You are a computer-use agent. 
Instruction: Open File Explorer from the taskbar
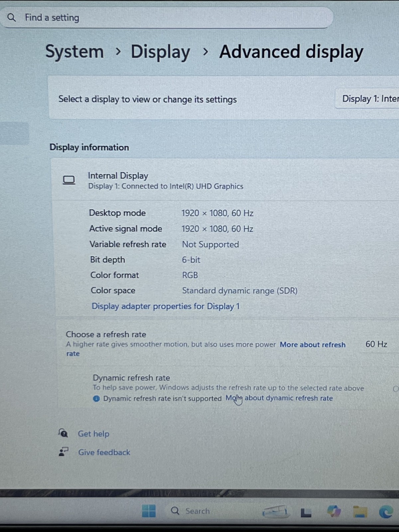pyautogui.click(x=360, y=512)
